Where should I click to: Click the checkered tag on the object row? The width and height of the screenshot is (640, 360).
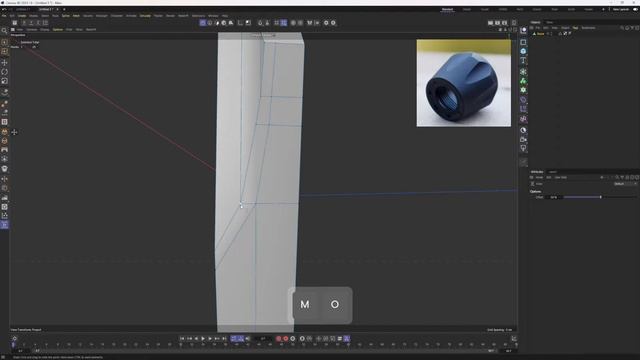coord(565,33)
